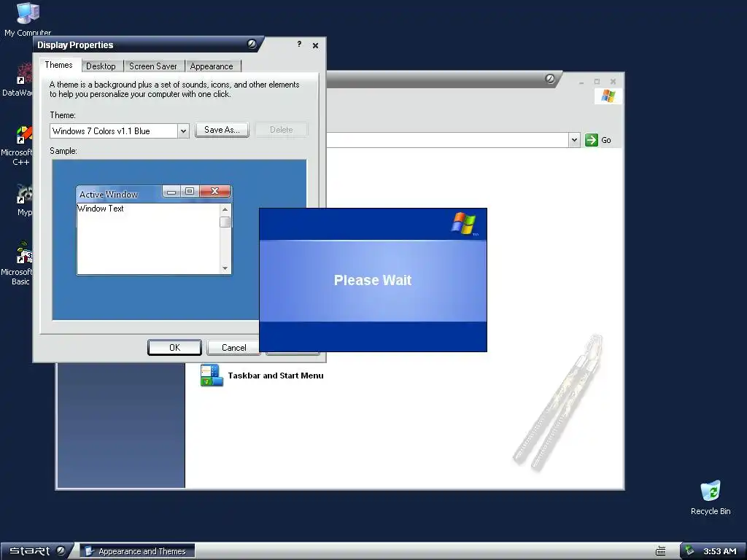Click the Microsoft C++ desktop shortcut

(24, 135)
